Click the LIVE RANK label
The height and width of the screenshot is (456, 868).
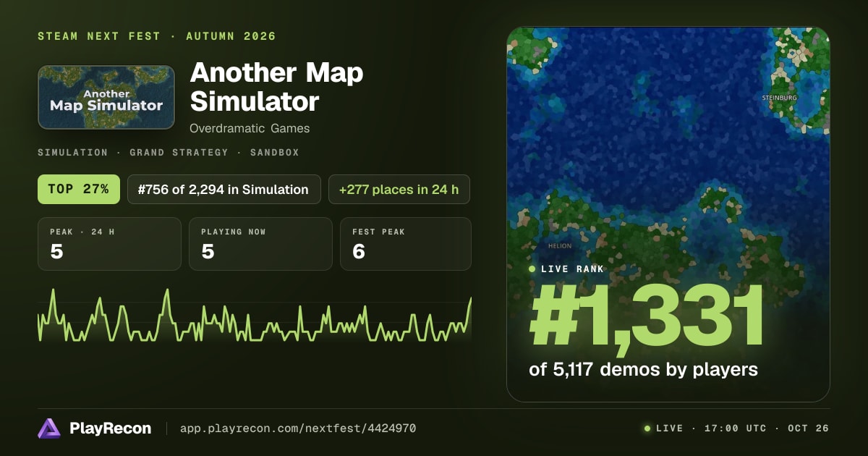pyautogui.click(x=572, y=269)
